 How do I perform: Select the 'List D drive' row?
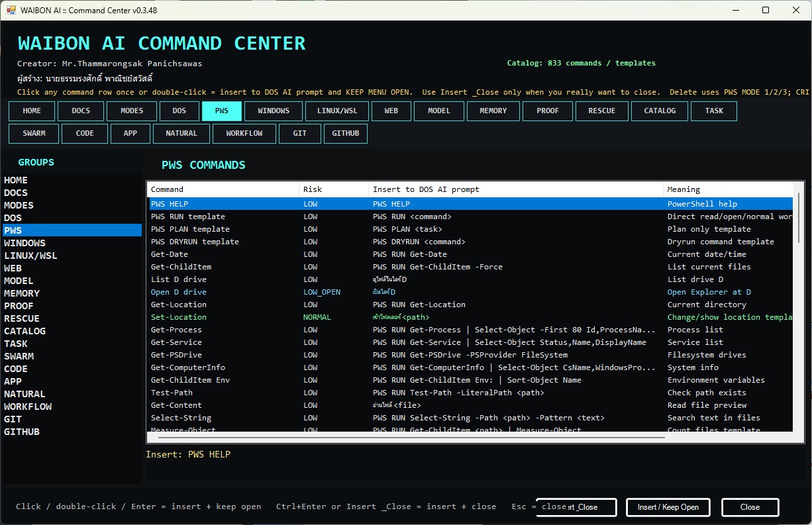pos(470,279)
